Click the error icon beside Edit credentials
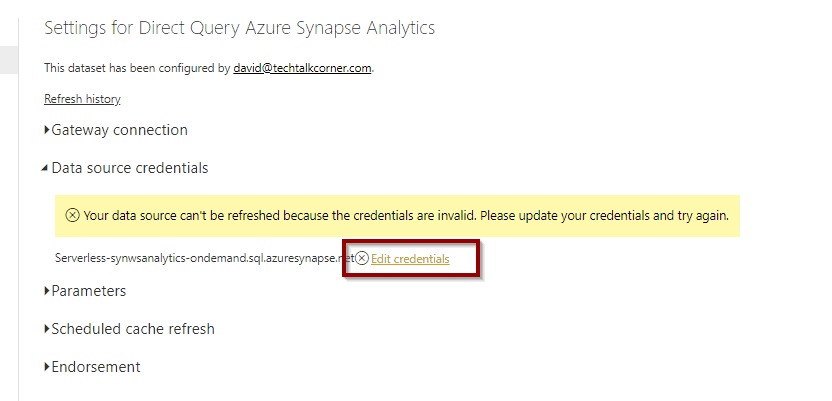 pyautogui.click(x=362, y=259)
